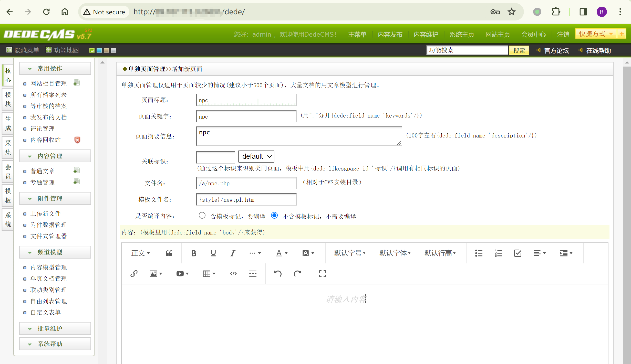Toggle underline formatting in editor
Viewport: 631px width, 364px height.
[213, 253]
